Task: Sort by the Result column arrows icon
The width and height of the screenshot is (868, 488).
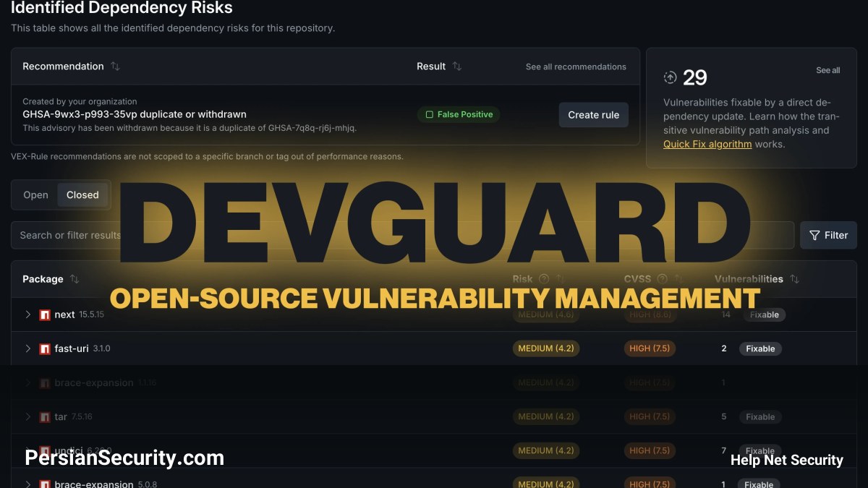Action: (x=456, y=67)
